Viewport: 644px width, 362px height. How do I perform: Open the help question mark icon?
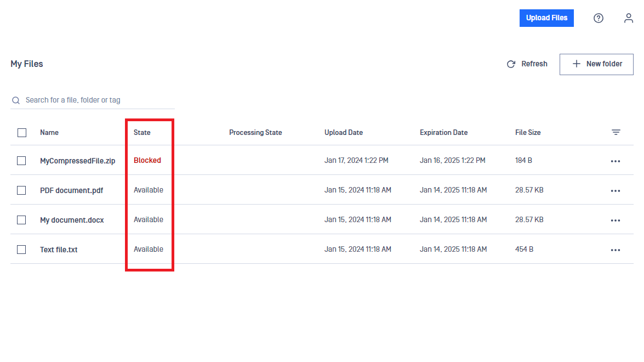598,18
